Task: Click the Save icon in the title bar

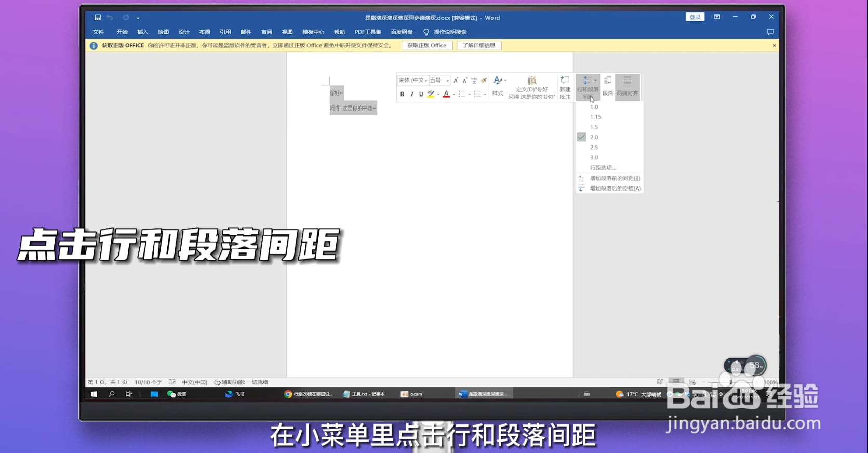Action: 97,17
